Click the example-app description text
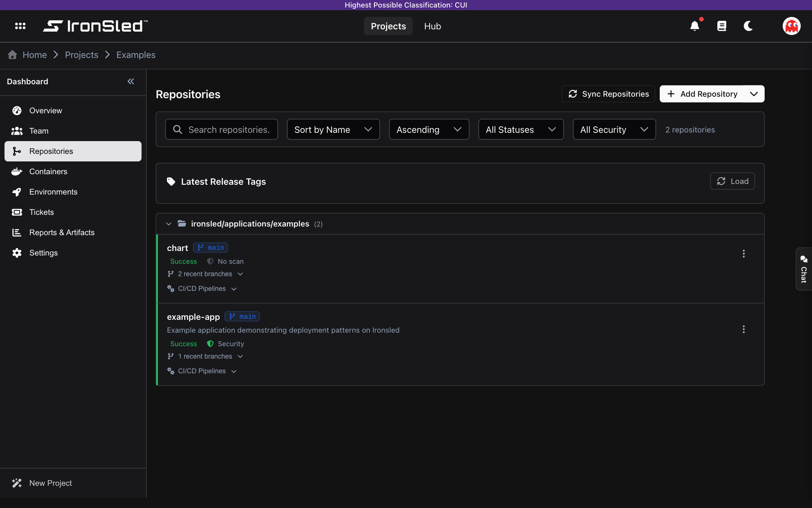The width and height of the screenshot is (812, 508). (283, 330)
